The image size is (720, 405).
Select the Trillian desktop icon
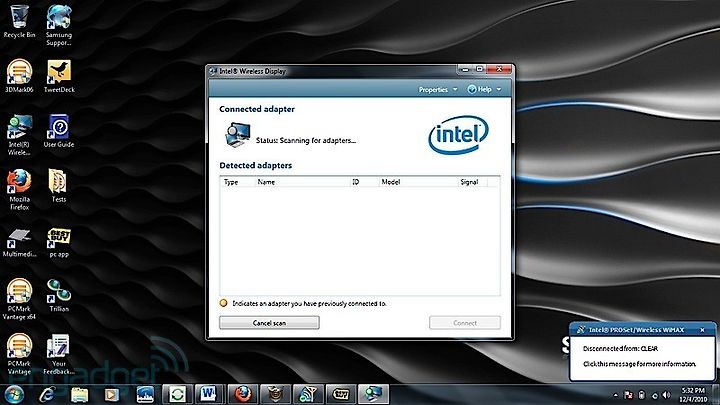click(x=59, y=295)
